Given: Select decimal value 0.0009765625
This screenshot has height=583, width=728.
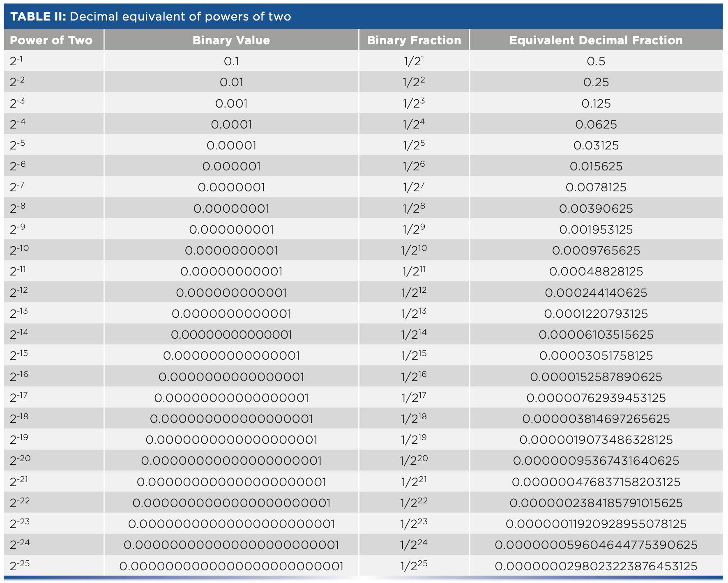Looking at the screenshot, I should (596, 250).
